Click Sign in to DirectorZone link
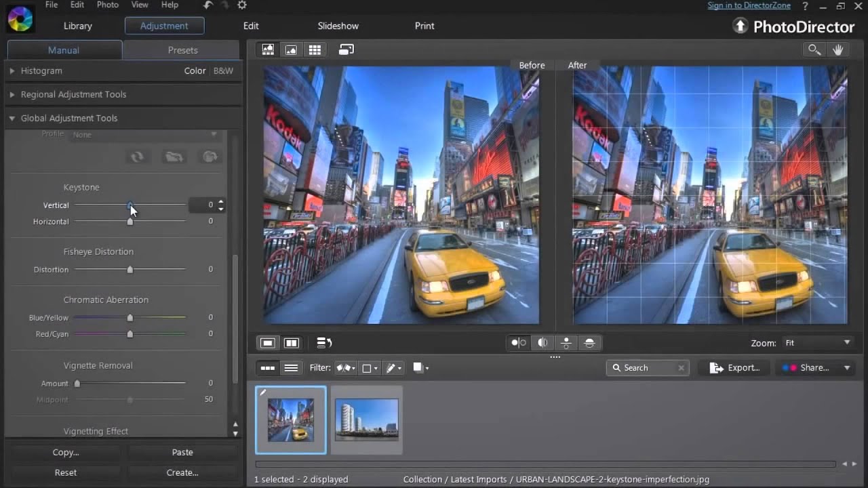The width and height of the screenshot is (868, 488). tap(749, 5)
